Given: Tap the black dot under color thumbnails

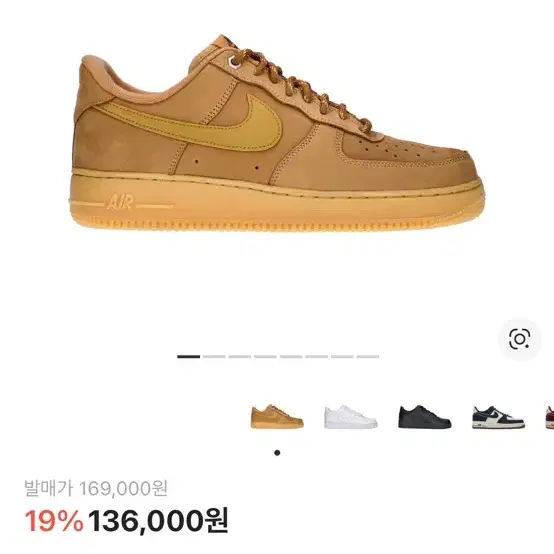Looking at the screenshot, I should pos(277,453).
